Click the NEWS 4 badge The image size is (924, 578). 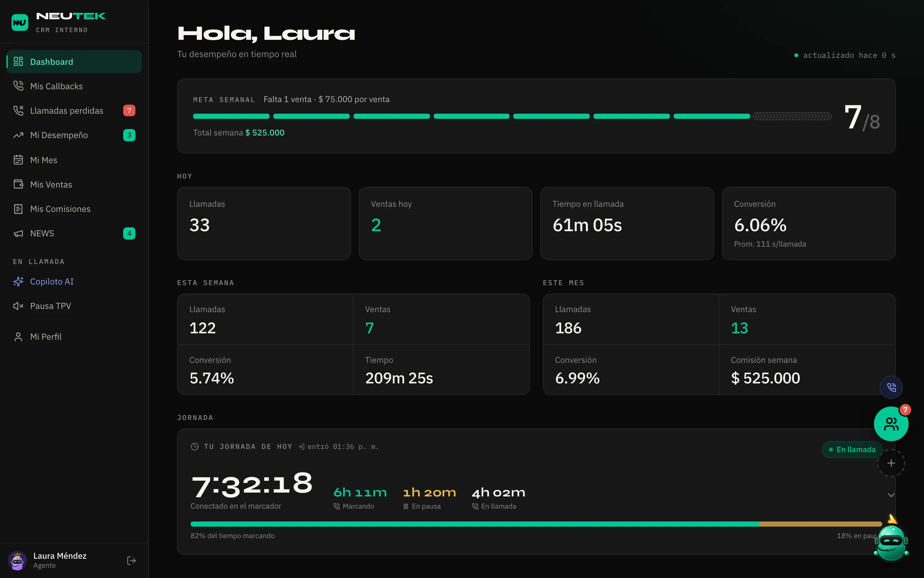[x=129, y=233]
